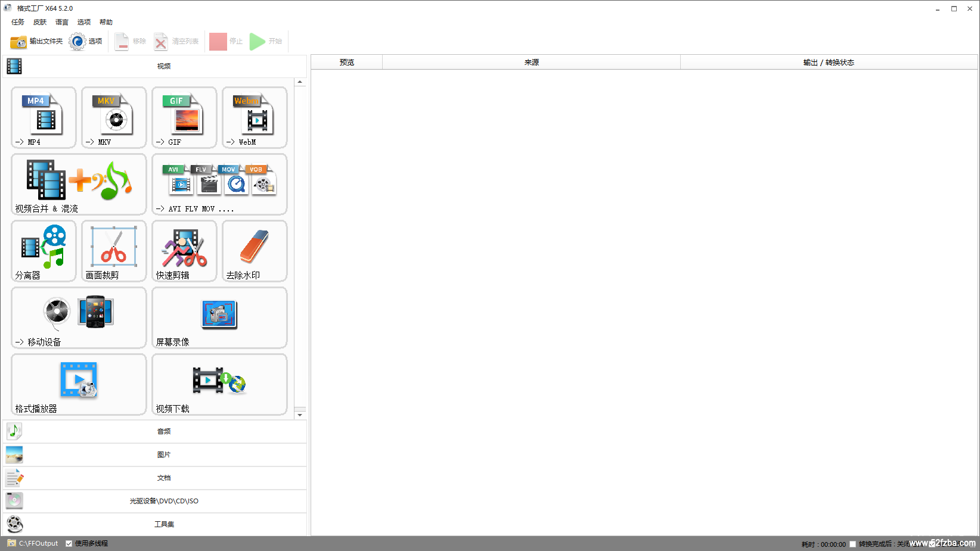Collapse the 视频 category header
The width and height of the screenshot is (980, 551).
(155, 66)
